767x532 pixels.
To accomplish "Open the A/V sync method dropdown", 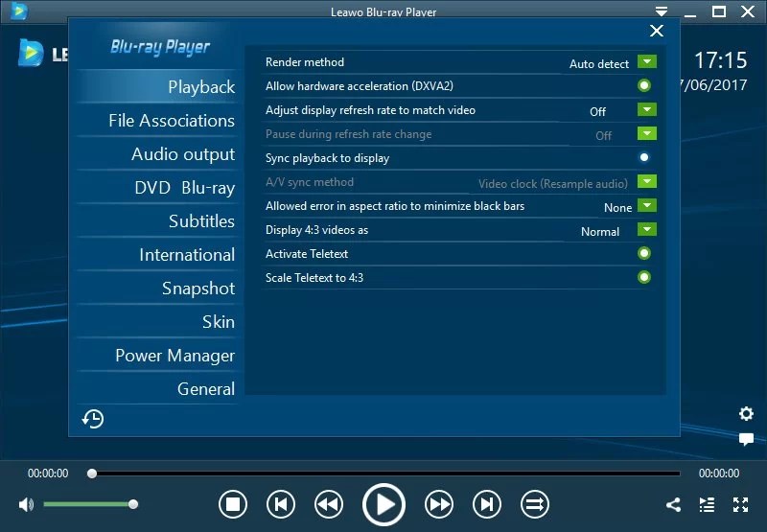I will 646,181.
